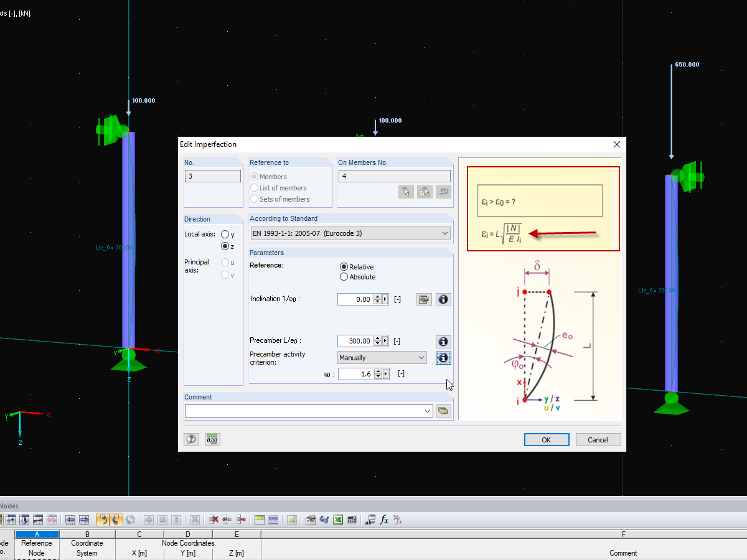Expand the Precamber activity criterion dropdown
The image size is (747, 560).
tap(420, 357)
